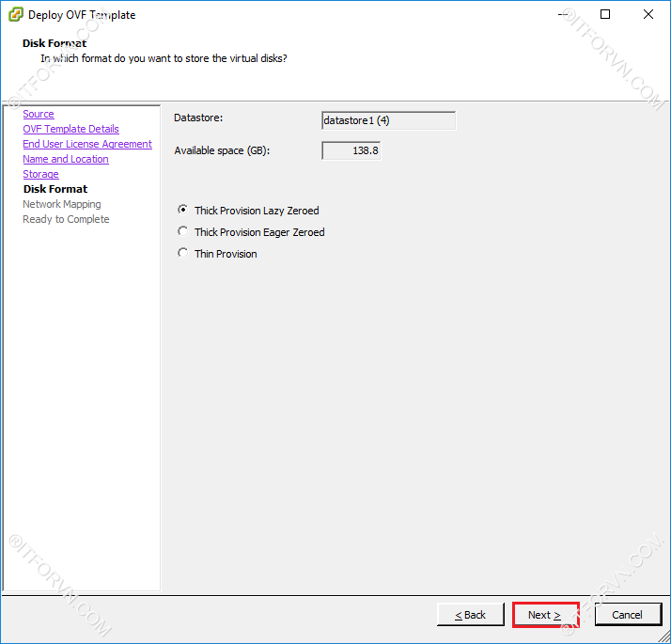Click the Ready to Complete step
This screenshot has width=671, height=644.
point(66,219)
